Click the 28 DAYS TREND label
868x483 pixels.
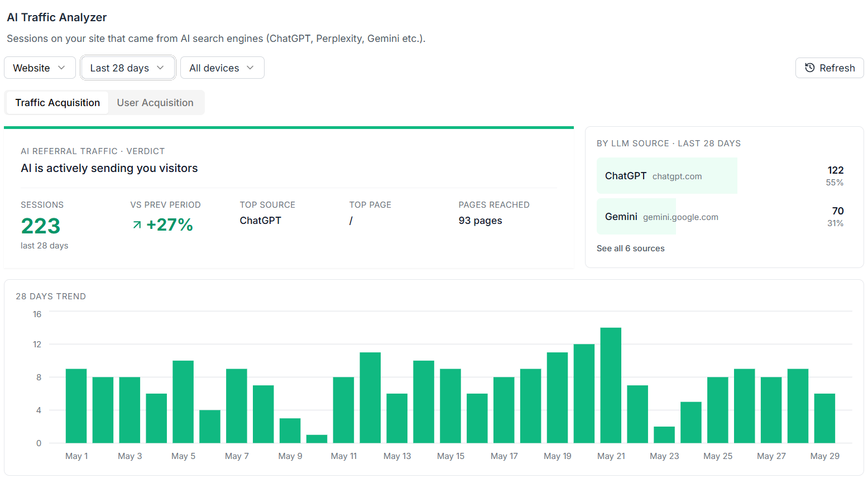51,297
